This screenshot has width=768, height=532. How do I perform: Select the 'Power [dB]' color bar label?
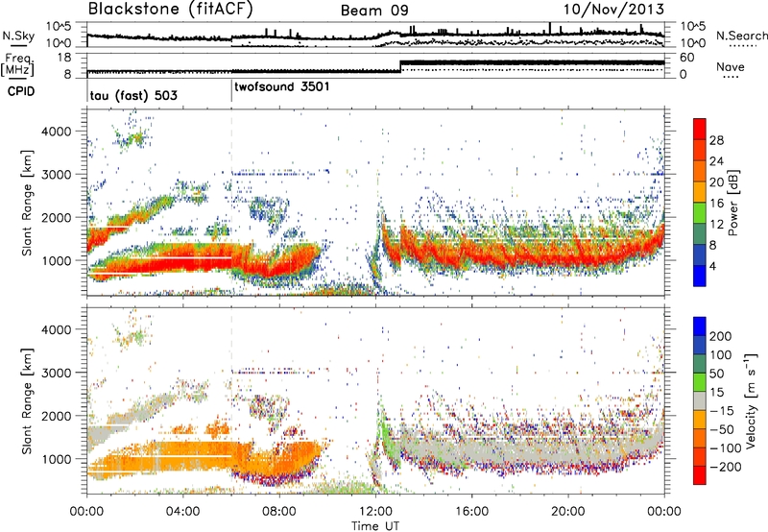[x=733, y=203]
